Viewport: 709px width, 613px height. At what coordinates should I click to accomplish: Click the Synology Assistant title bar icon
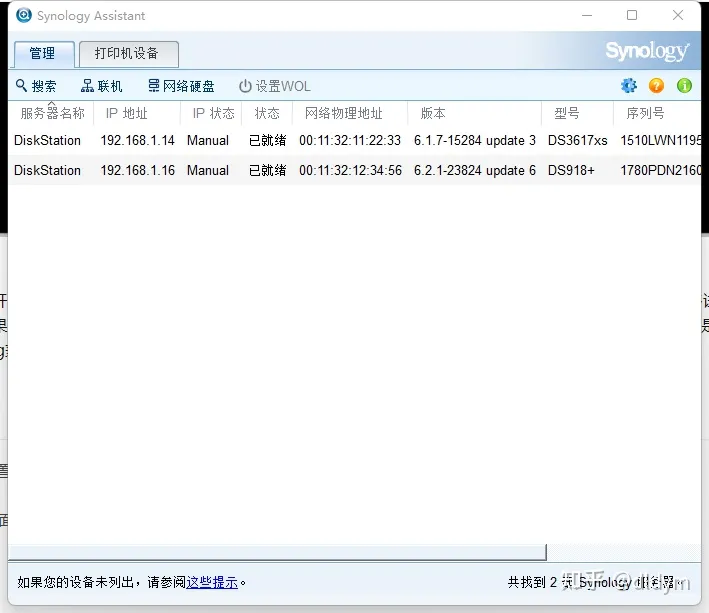[24, 15]
